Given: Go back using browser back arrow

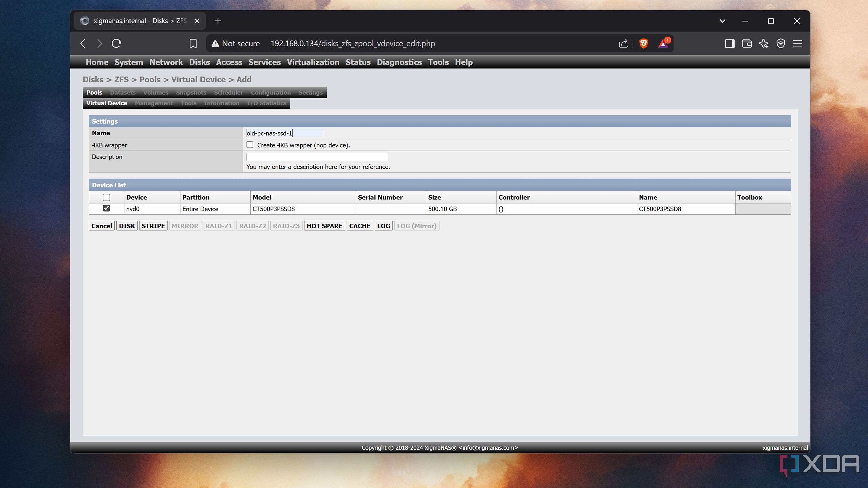Looking at the screenshot, I should [83, 43].
